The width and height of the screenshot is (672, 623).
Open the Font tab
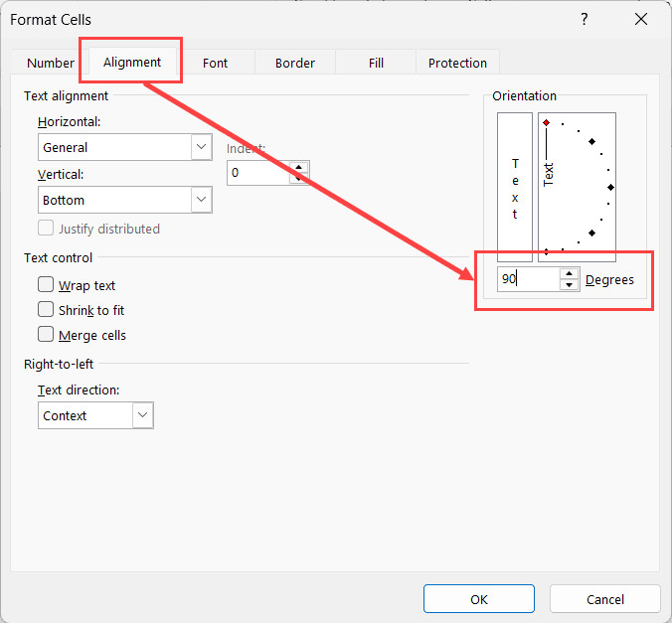point(215,63)
